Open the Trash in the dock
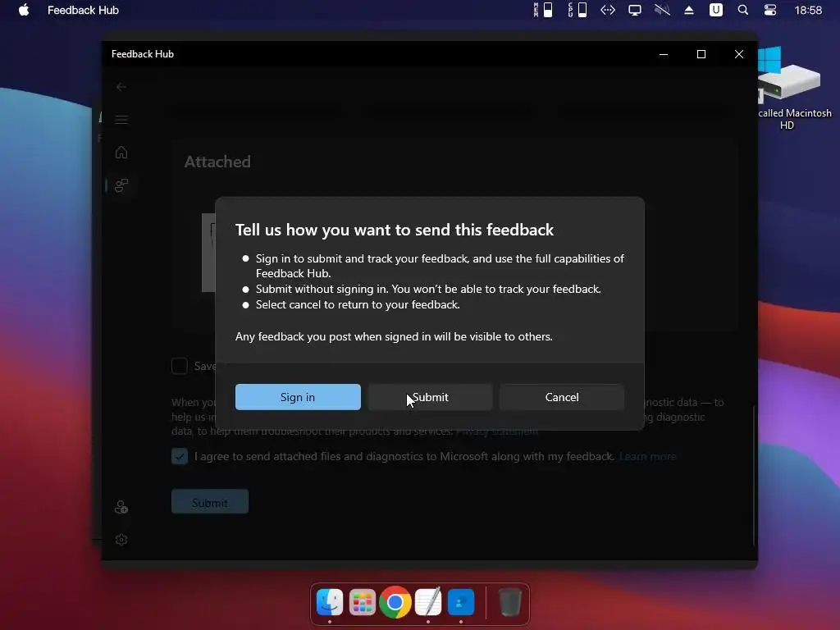 pyautogui.click(x=509, y=602)
